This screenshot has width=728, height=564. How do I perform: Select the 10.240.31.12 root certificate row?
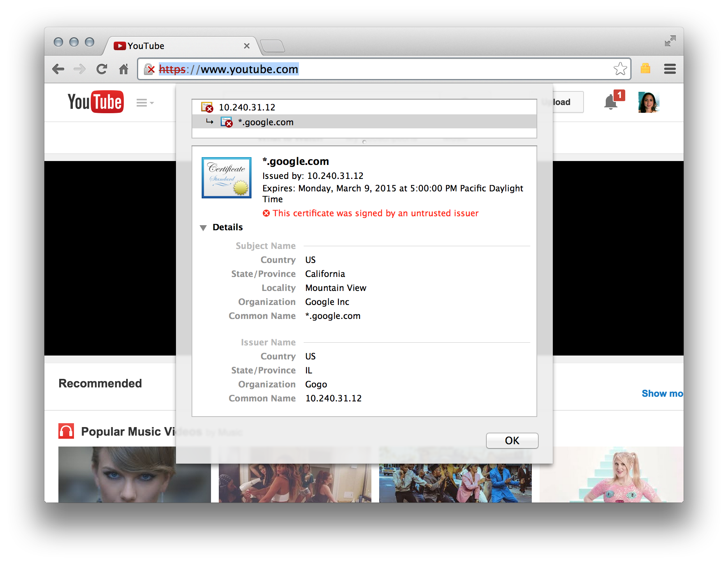pyautogui.click(x=364, y=107)
